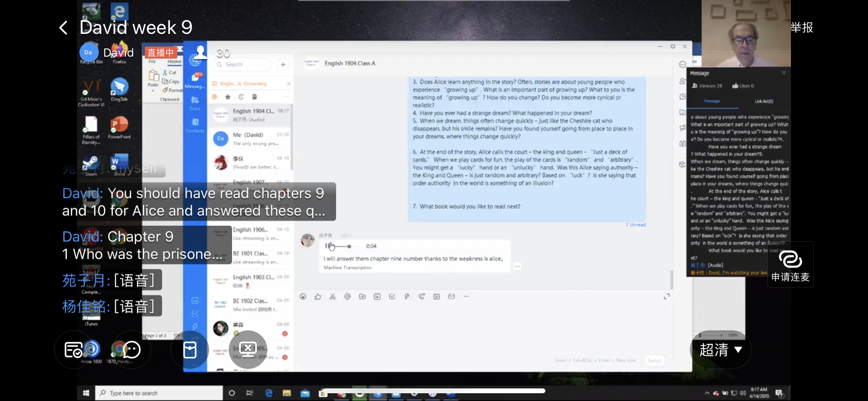Click the mail envelope icon in chat toolbar
This screenshot has width=868, height=401.
(451, 296)
